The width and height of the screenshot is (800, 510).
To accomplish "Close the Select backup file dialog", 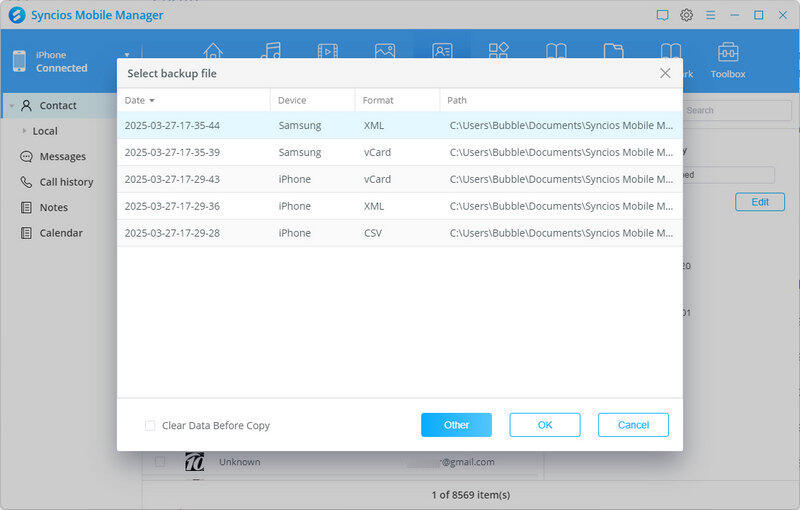I will [665, 73].
